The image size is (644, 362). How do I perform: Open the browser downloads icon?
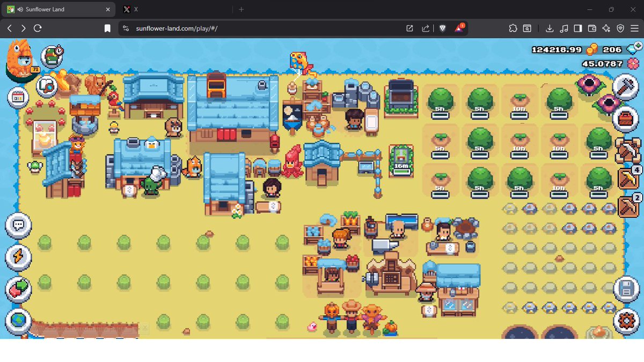coord(550,28)
